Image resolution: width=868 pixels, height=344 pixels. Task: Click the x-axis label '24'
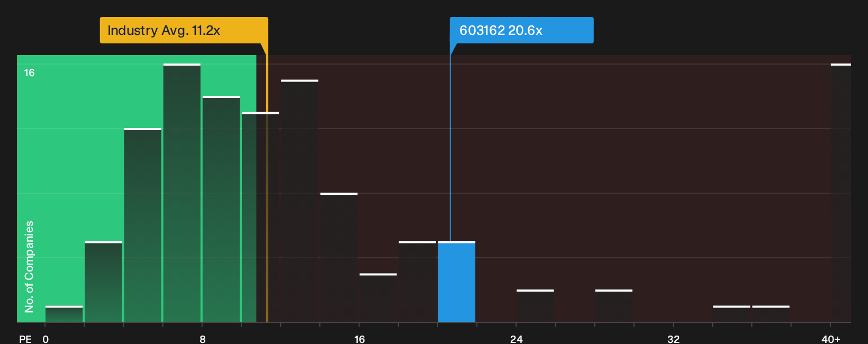coord(517,339)
